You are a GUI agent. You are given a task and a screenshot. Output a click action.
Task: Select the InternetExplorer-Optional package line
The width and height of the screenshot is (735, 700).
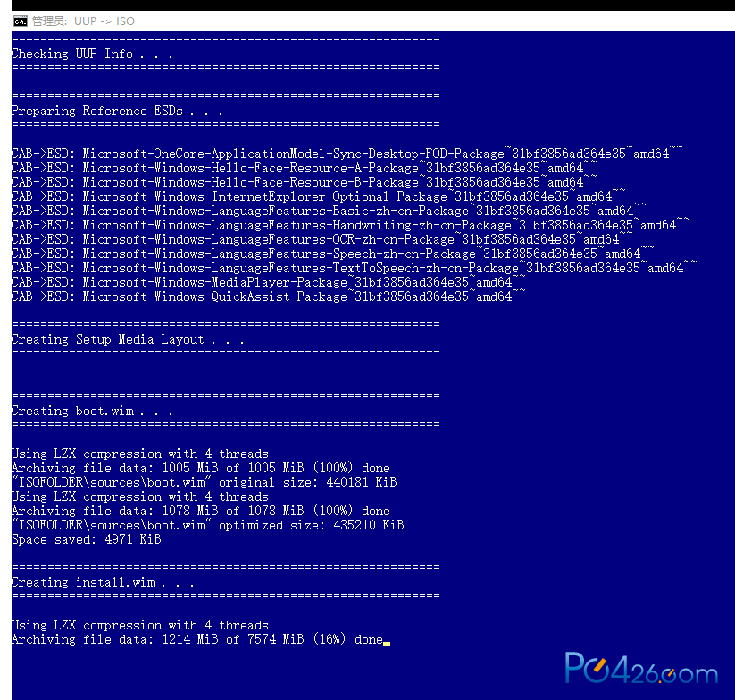click(x=319, y=196)
